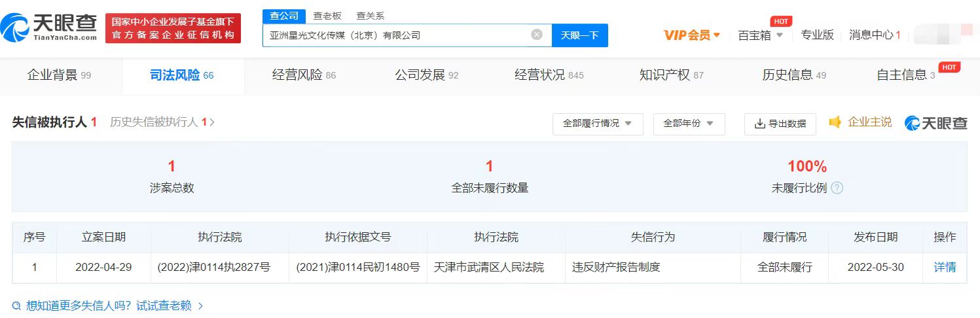This screenshot has height=318, width=980.
Task: Click the 100% 未履行比例 value
Action: [x=807, y=166]
